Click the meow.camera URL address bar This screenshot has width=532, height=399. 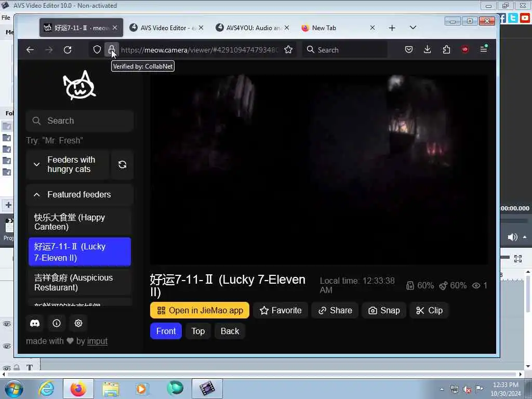coord(199,50)
